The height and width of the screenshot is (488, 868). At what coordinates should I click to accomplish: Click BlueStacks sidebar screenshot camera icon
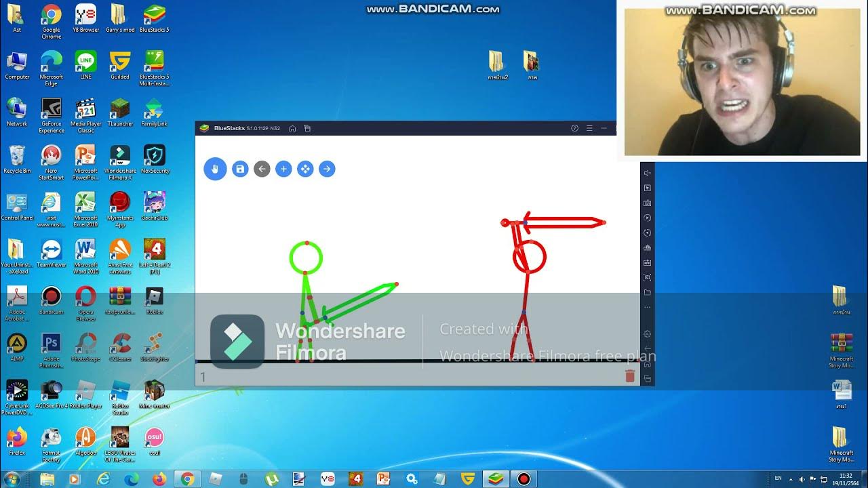tap(648, 277)
